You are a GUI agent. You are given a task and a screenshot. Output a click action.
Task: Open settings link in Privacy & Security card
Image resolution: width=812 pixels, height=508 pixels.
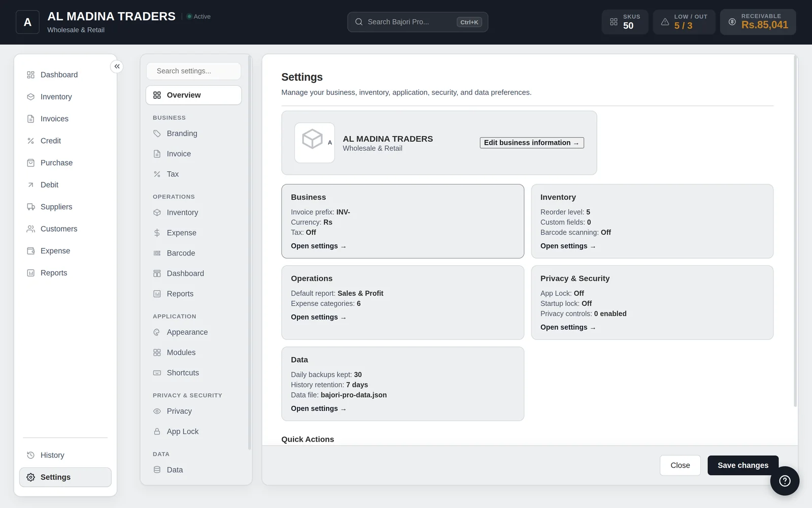coord(568,327)
